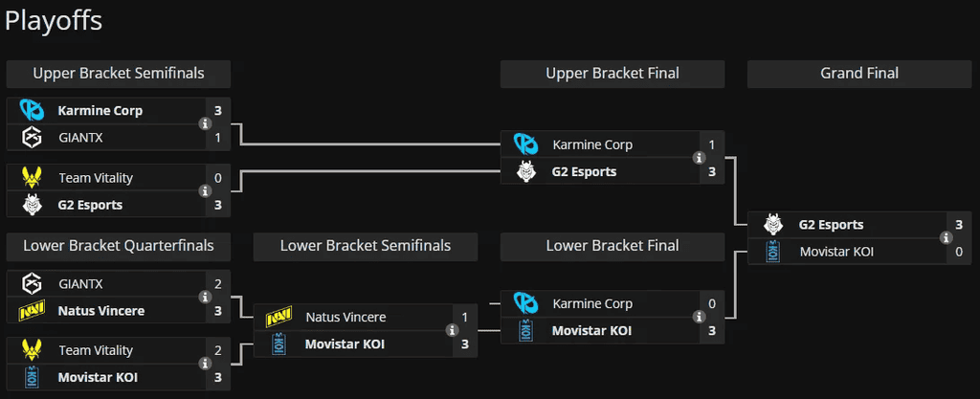
Task: Open Movistar KOI link in Grand Final
Action: [836, 253]
